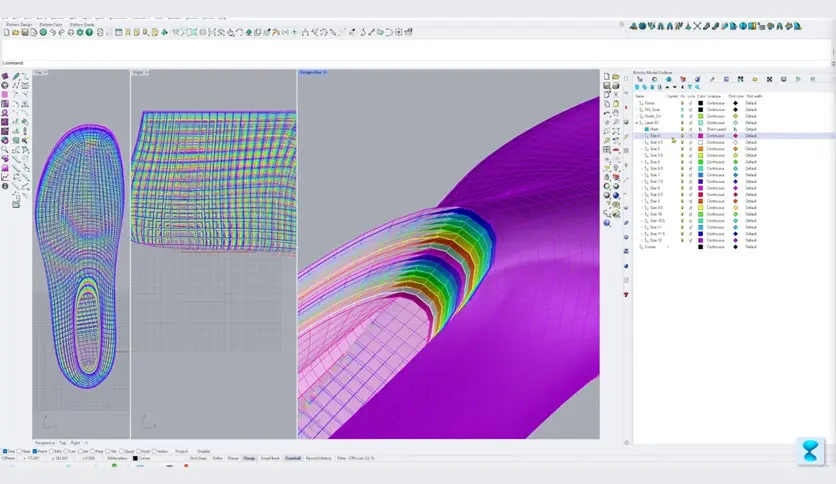This screenshot has height=484, width=836.
Task: Click the move-layer-up arrow icon
Action: [667, 87]
